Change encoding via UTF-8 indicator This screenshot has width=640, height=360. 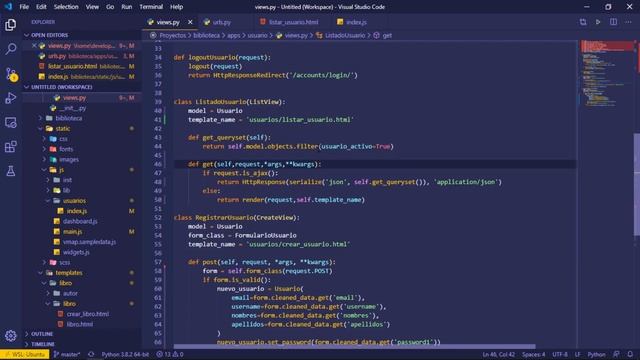[x=560, y=354]
